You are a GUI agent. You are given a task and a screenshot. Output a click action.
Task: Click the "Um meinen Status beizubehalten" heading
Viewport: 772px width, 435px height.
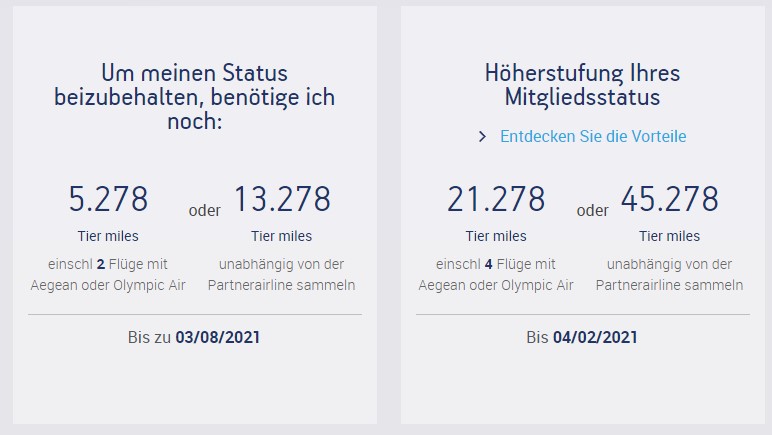point(194,98)
